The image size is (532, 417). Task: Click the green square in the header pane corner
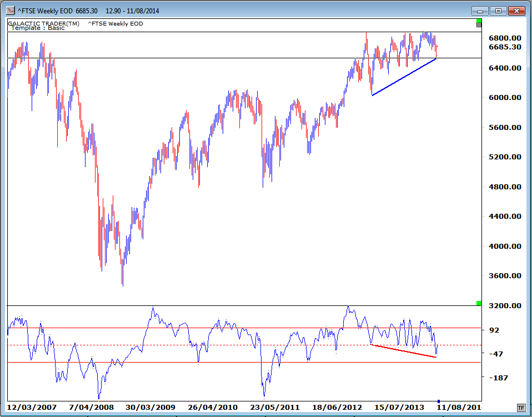[x=479, y=21]
